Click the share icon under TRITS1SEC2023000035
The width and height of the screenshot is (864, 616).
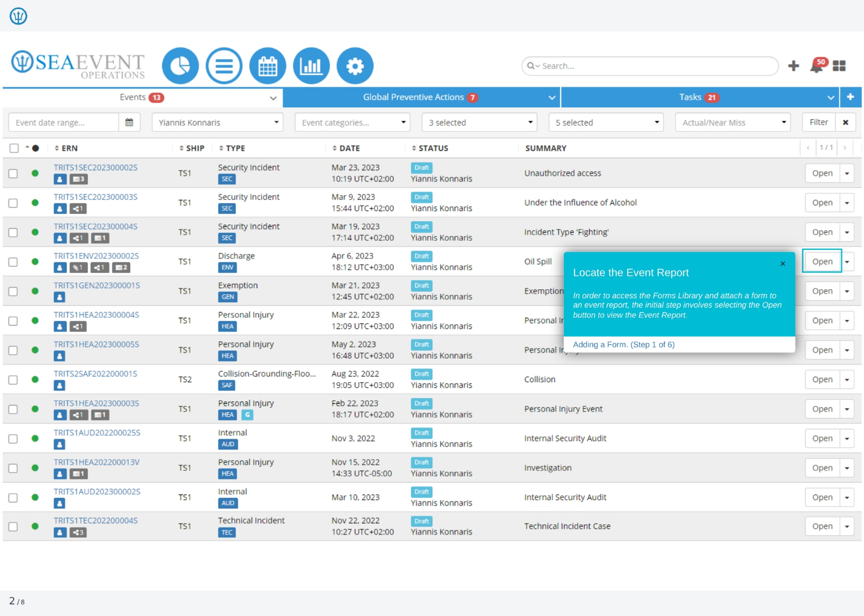tap(78, 209)
